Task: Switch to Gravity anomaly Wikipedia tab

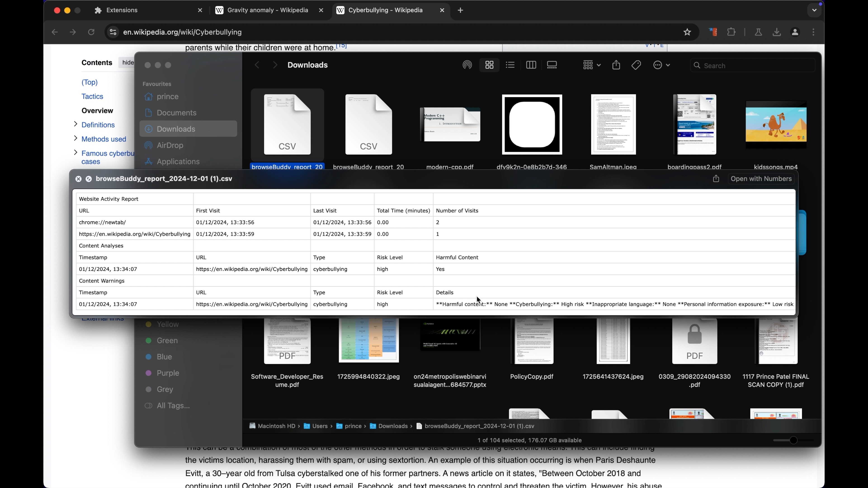Action: click(x=268, y=10)
